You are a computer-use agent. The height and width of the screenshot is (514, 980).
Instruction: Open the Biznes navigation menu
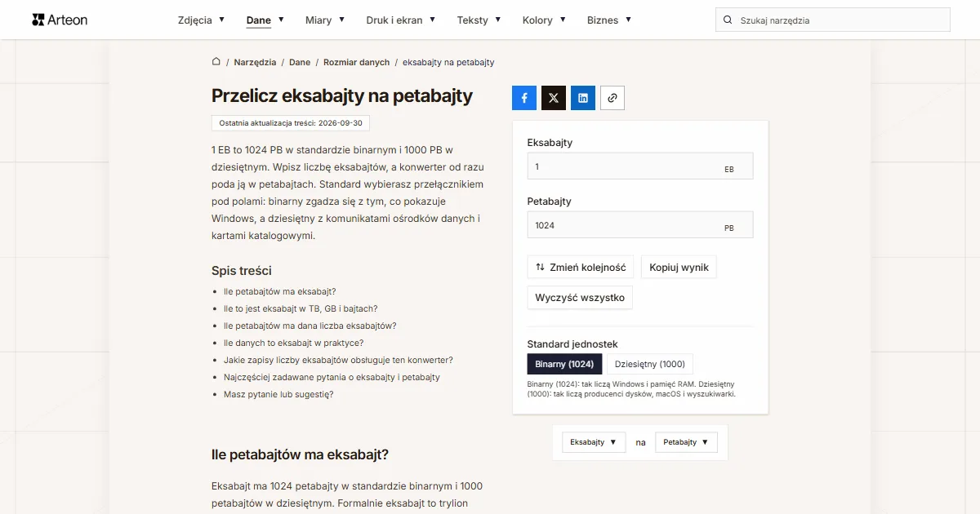click(609, 20)
